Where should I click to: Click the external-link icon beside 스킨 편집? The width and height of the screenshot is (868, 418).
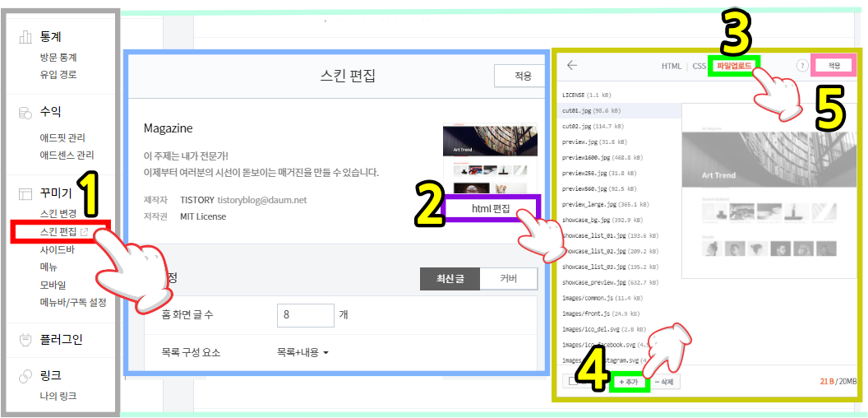click(84, 232)
